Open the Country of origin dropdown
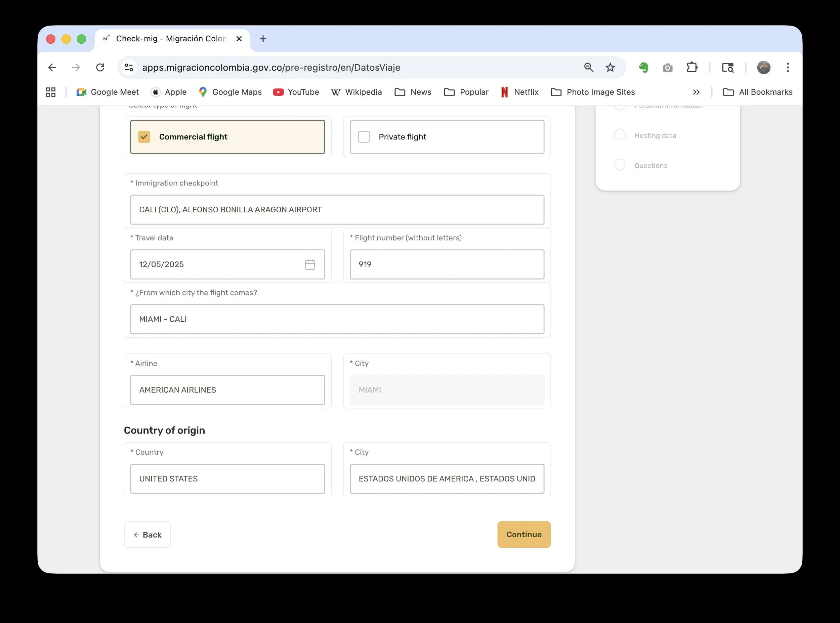Screen dimensions: 840x623 tap(227, 479)
